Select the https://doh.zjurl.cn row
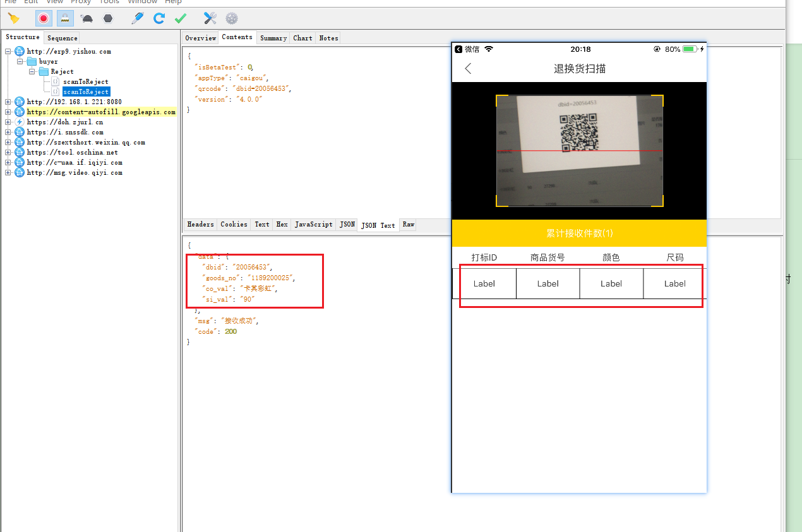Screen dimensions: 802x532 (x=64, y=122)
